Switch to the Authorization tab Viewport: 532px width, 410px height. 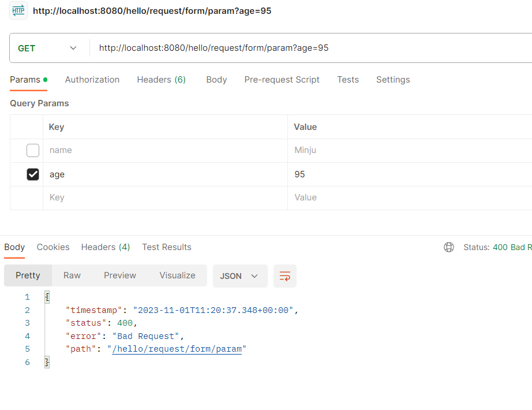[92, 80]
